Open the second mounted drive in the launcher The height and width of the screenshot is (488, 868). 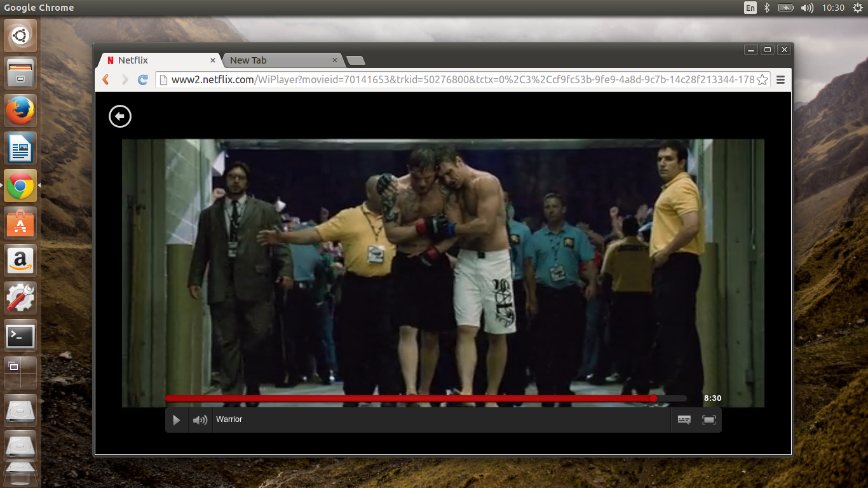tap(20, 447)
